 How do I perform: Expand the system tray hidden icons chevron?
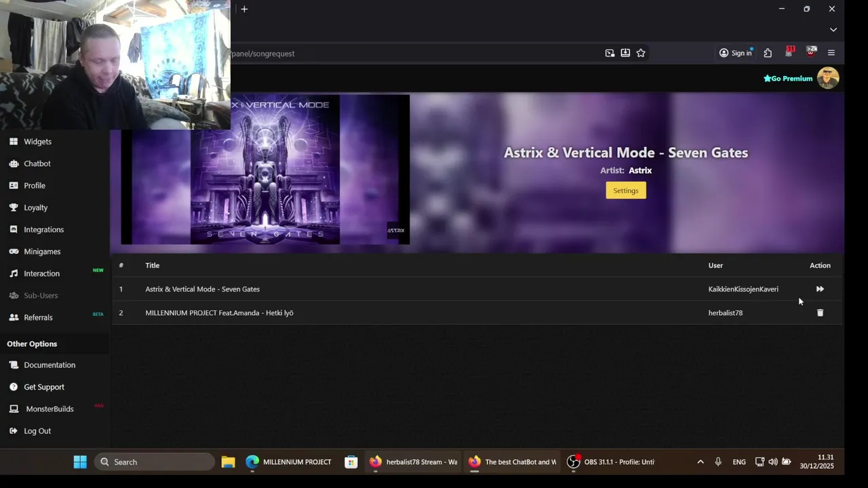(701, 462)
